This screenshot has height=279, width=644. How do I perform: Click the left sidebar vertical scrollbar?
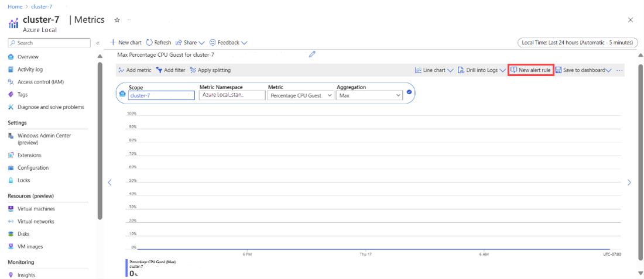100,135
